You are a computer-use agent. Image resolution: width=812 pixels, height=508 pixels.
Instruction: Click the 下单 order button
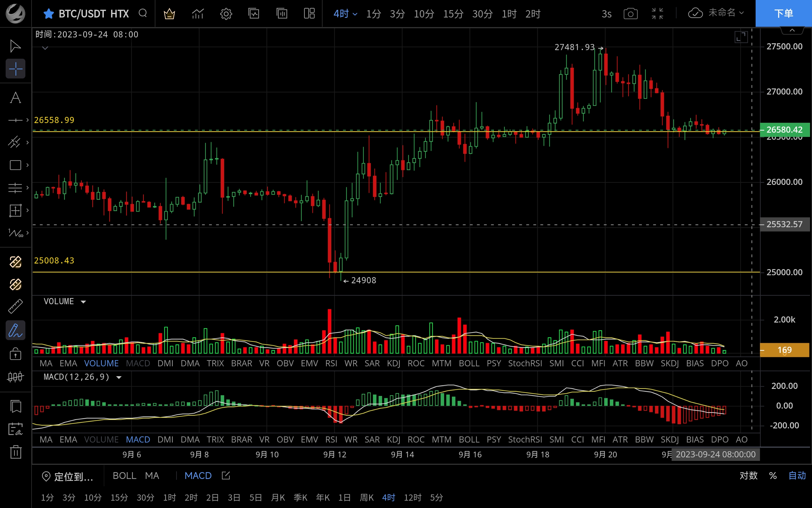(784, 14)
